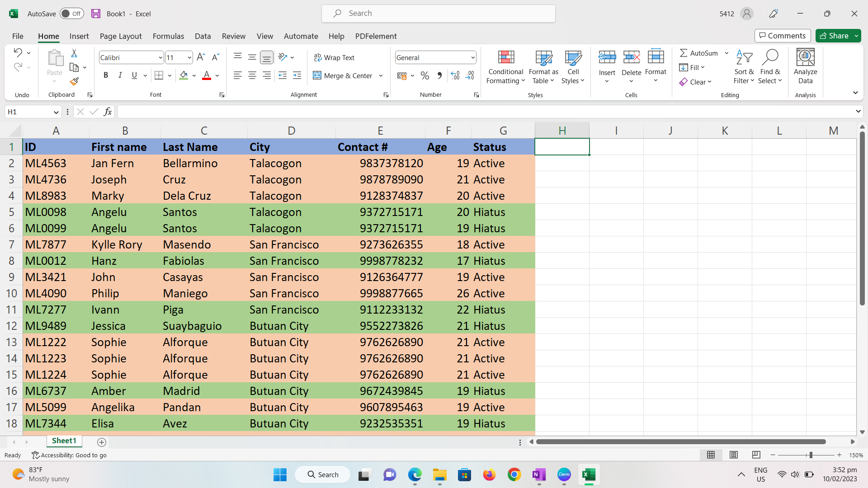The height and width of the screenshot is (488, 868).
Task: Switch to Page Break Preview in status bar
Action: pyautogui.click(x=756, y=455)
